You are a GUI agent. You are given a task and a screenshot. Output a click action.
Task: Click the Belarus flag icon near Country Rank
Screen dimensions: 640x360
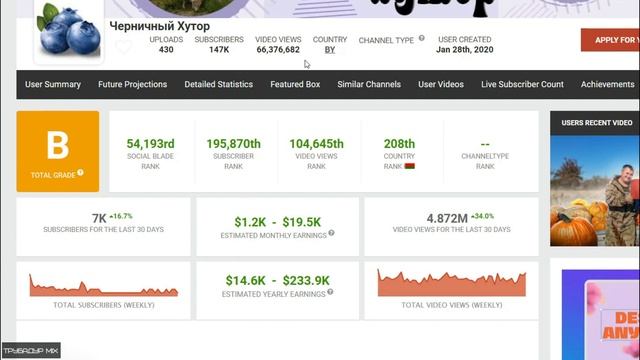tap(409, 166)
